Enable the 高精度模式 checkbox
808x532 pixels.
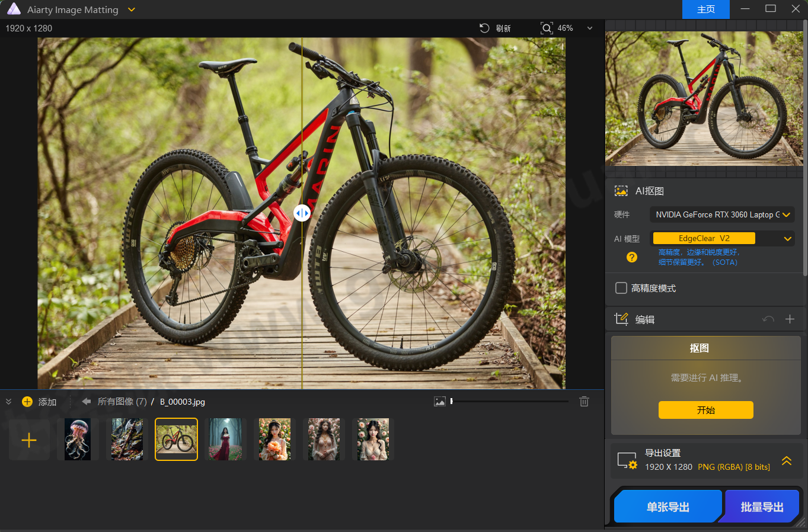coord(621,288)
